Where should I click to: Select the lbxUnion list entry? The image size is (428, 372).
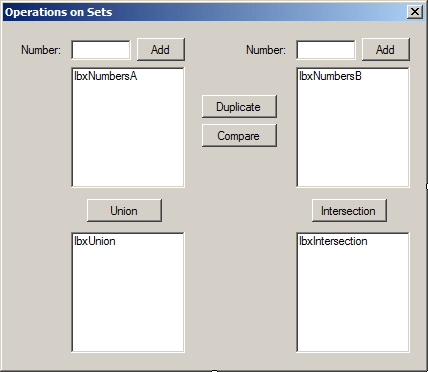(95, 241)
